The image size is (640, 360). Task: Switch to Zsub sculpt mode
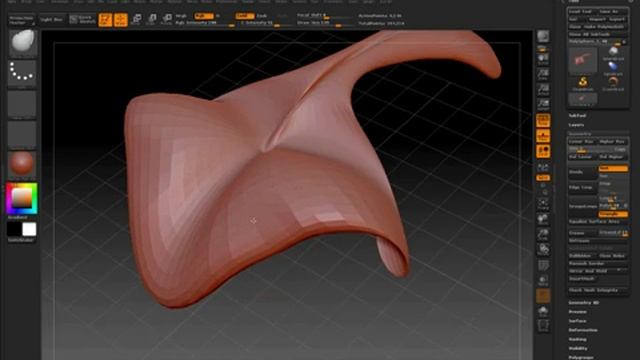tap(262, 16)
